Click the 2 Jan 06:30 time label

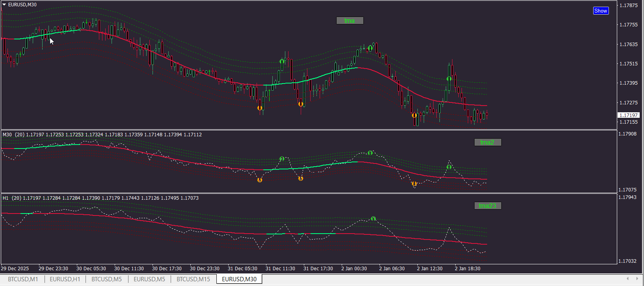(392, 269)
